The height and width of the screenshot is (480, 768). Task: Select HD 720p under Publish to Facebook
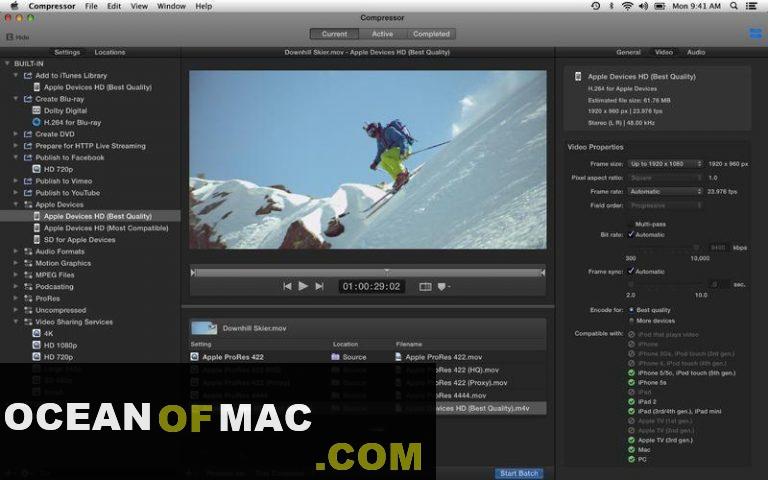[58, 169]
